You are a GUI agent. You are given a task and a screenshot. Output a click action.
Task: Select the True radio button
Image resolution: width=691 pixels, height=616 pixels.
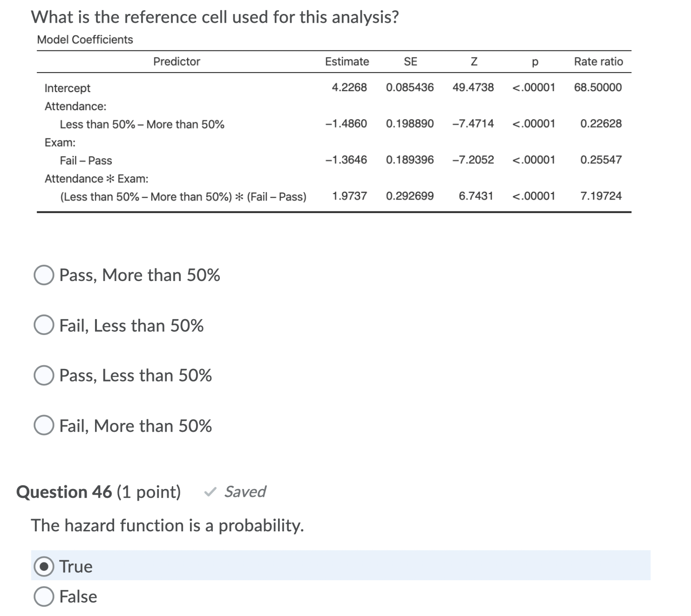[44, 567]
